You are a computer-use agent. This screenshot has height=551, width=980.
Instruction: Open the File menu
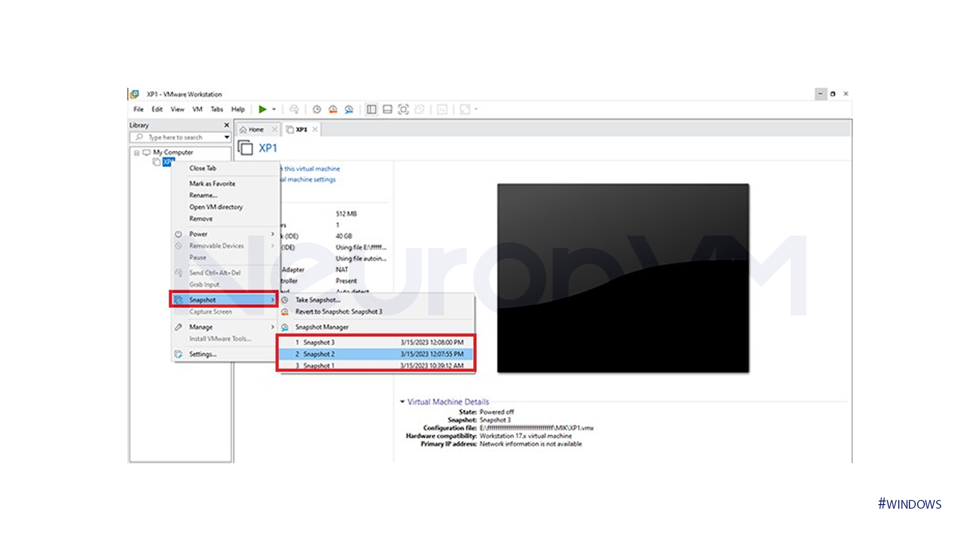click(x=138, y=109)
